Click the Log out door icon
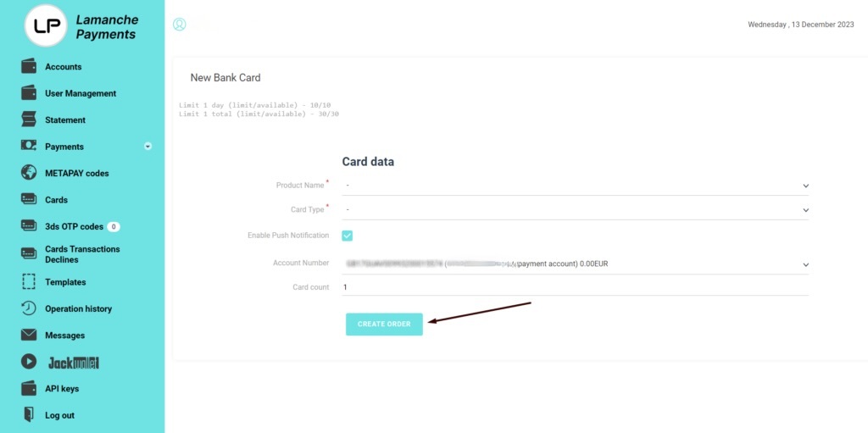Image resolution: width=868 pixels, height=433 pixels. point(29,414)
